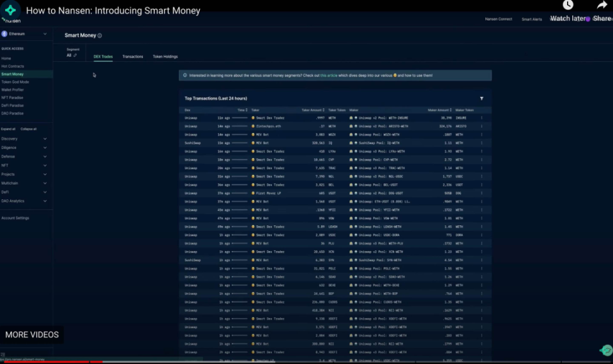The image size is (613, 364).
Task: Click the Expand all link
Action: (x=8, y=129)
